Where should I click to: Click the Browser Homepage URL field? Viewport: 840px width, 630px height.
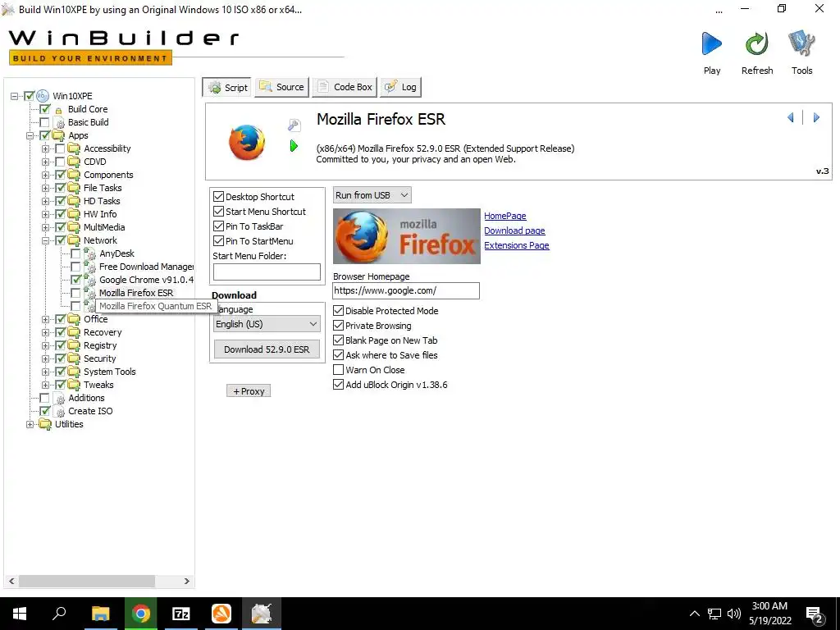406,290
